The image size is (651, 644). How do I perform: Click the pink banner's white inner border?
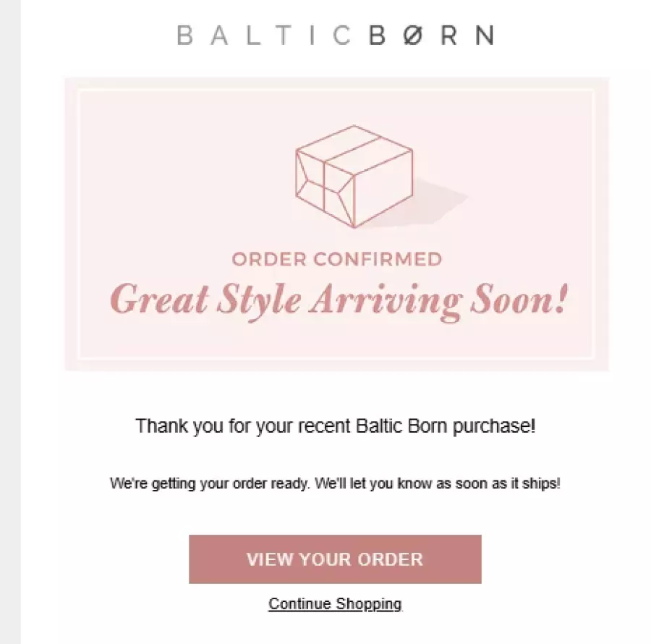(x=78, y=224)
